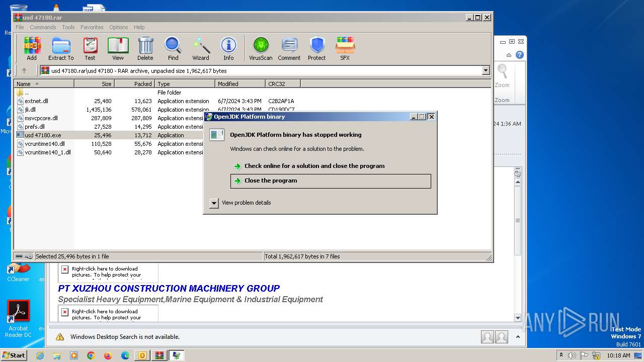Image resolution: width=644 pixels, height=362 pixels.
Task: Click Outlook message scrollbar down arrow
Action: pos(518,318)
